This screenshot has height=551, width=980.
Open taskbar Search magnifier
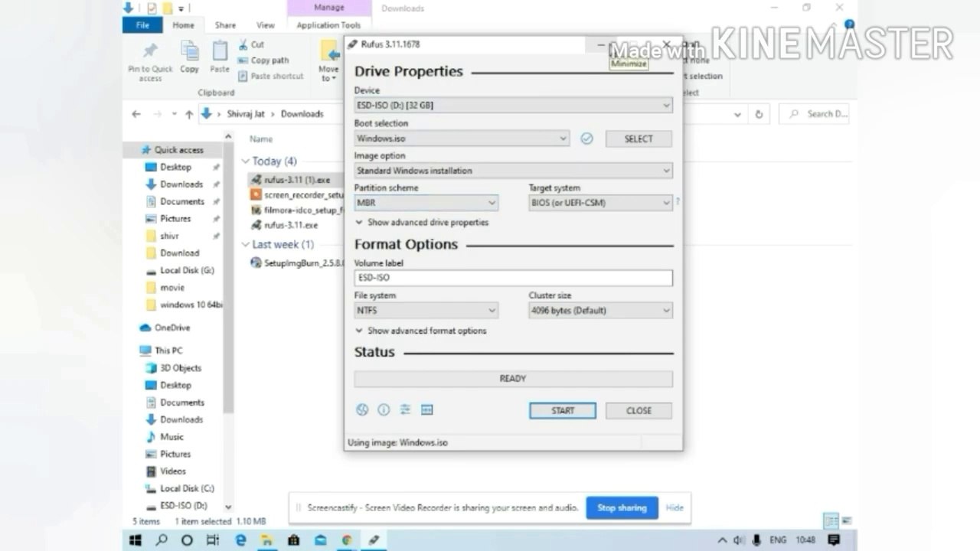click(x=162, y=540)
